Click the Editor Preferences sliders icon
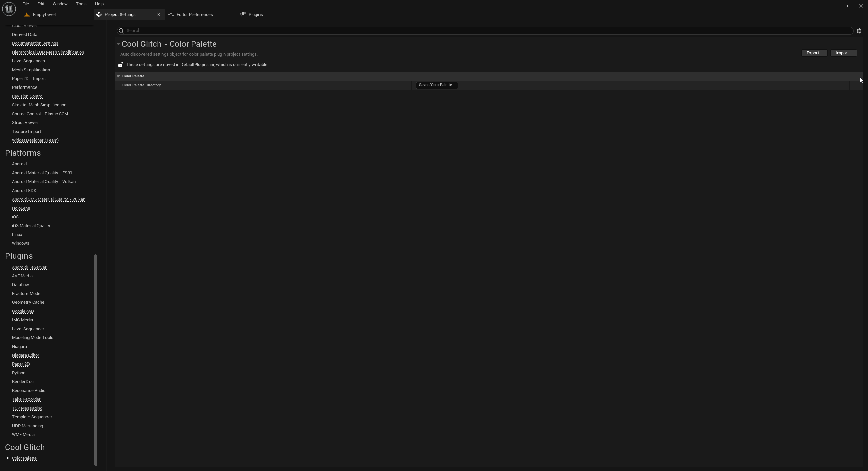Viewport: 868px width, 471px height. pyautogui.click(x=171, y=14)
